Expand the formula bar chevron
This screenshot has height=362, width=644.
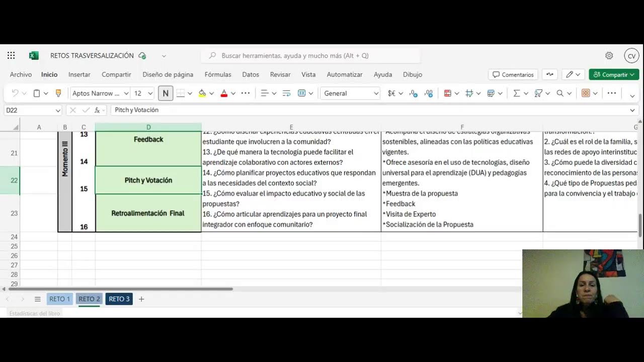[632, 110]
